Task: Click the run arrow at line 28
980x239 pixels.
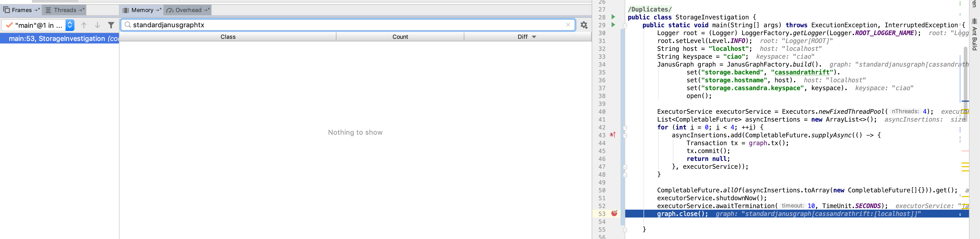Action: 613,17
